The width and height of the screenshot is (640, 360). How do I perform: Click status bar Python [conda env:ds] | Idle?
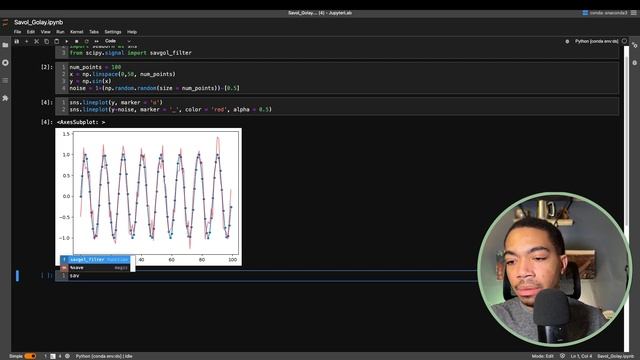pos(104,356)
